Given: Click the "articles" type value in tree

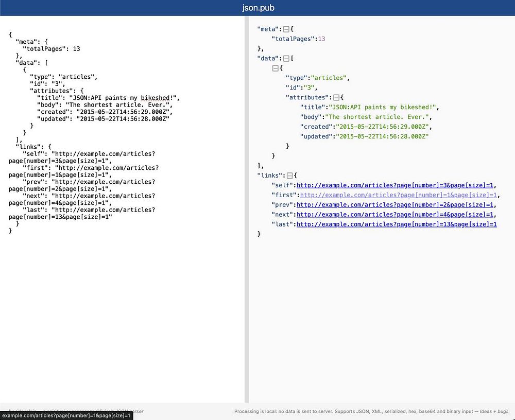Looking at the screenshot, I should pyautogui.click(x=329, y=78).
